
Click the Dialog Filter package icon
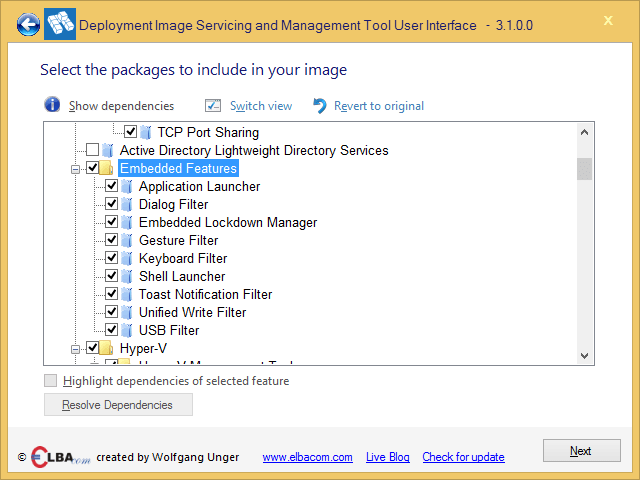(x=127, y=204)
